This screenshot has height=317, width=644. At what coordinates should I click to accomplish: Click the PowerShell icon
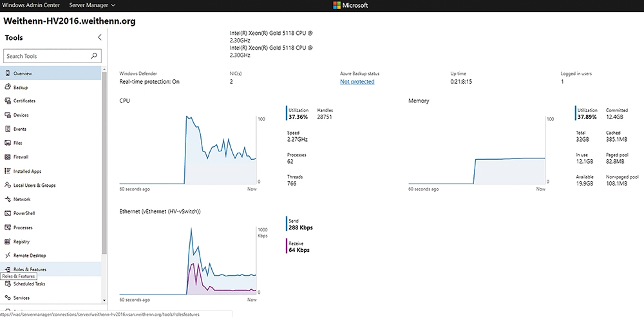tap(7, 213)
